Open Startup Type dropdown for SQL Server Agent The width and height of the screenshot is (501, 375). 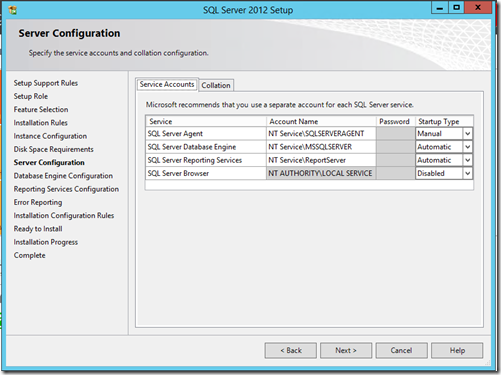coord(467,134)
